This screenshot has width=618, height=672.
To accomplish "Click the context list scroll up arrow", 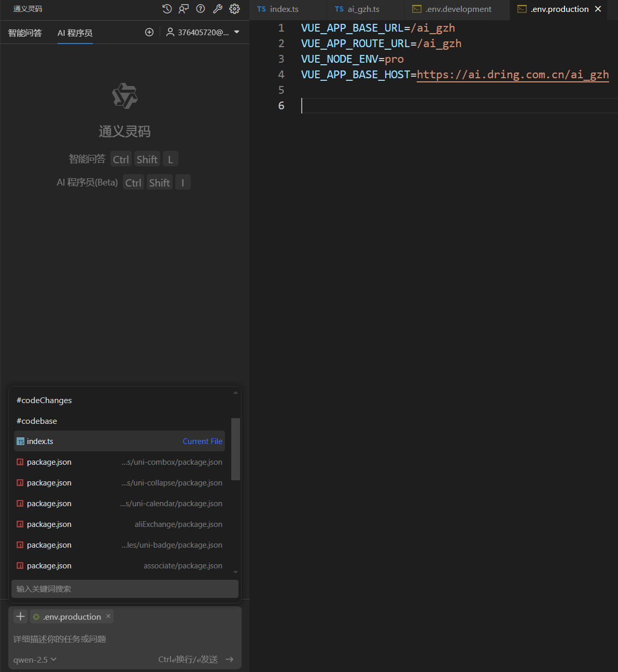I will (235, 393).
